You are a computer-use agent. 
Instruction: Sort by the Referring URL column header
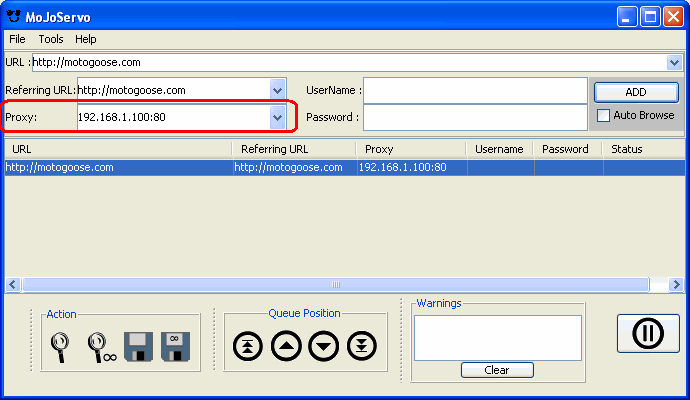294,149
